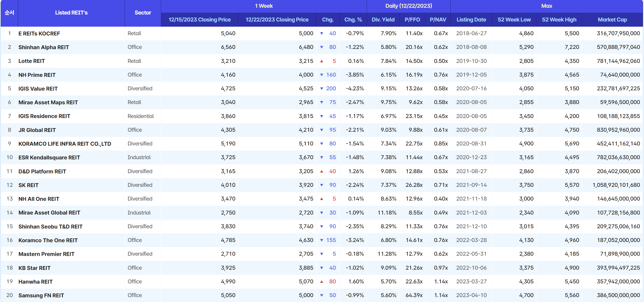The height and width of the screenshot is (302, 644).
Task: Click the down arrow in Shinhan Seobu T&D REIT row
Action: tap(322, 226)
